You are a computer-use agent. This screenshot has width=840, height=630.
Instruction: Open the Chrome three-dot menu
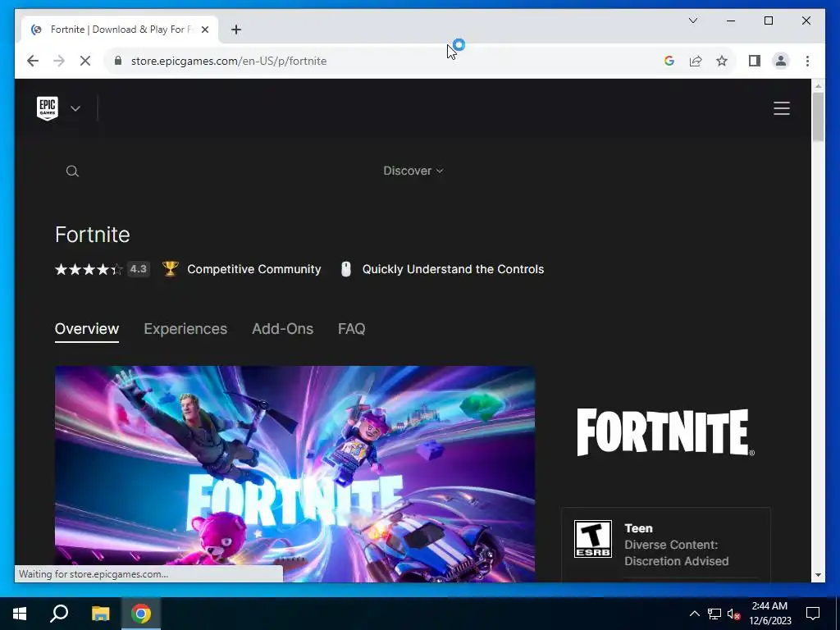point(807,61)
